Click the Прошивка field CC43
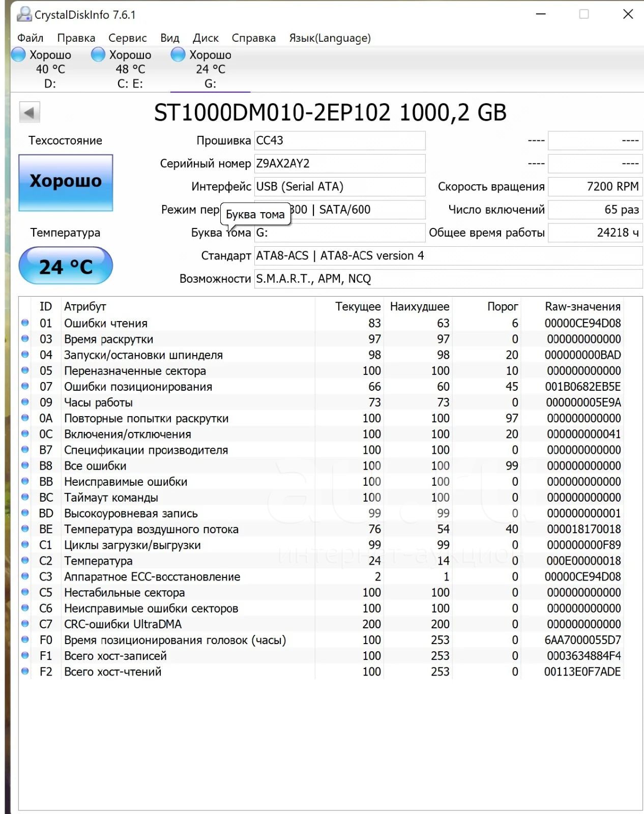The width and height of the screenshot is (644, 814). [x=340, y=140]
